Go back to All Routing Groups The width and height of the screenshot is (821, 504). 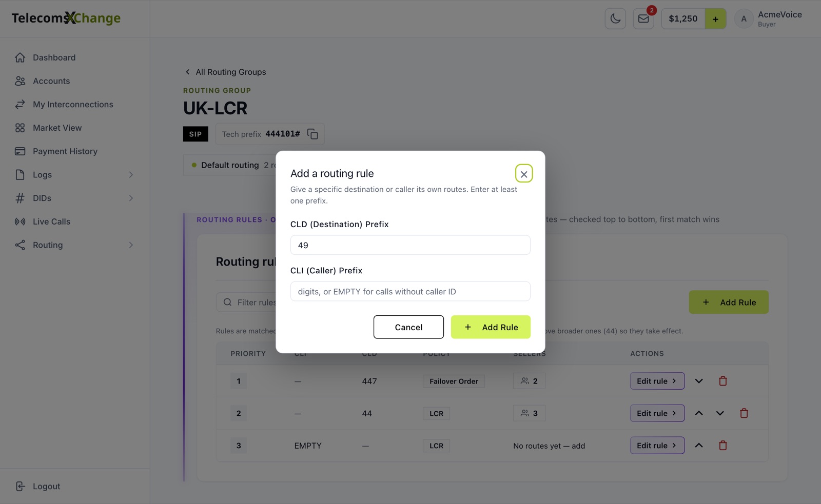pyautogui.click(x=225, y=72)
